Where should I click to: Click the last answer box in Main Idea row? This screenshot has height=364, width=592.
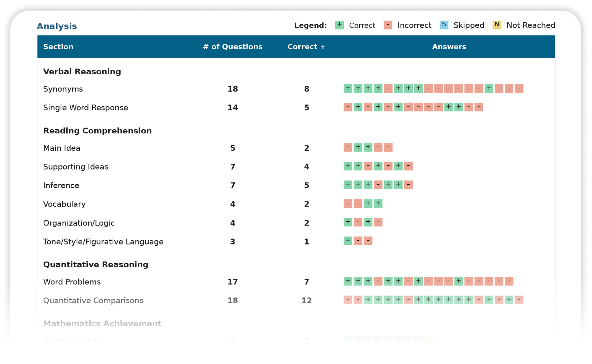(388, 147)
